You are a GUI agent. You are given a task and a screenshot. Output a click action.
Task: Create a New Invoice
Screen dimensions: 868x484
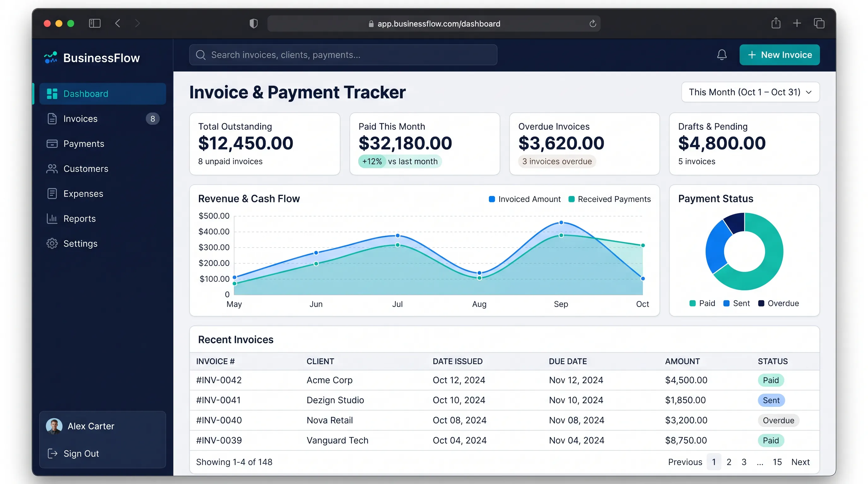[x=779, y=55]
